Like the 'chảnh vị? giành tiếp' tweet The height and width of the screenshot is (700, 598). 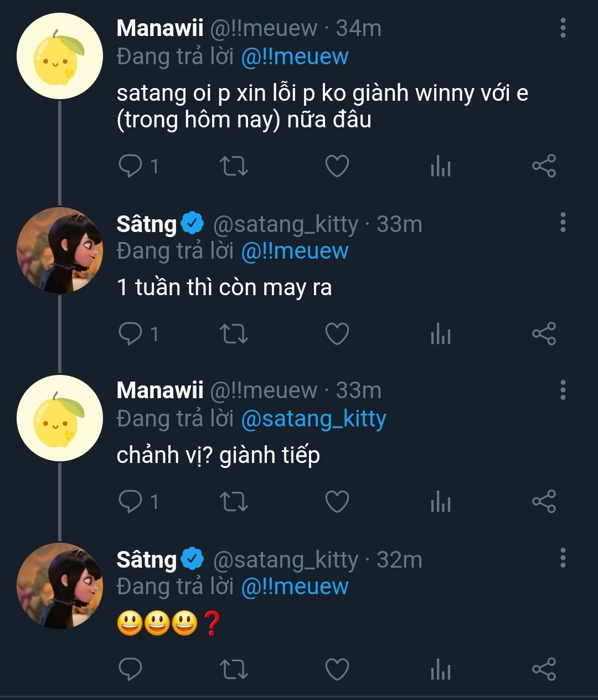(337, 502)
